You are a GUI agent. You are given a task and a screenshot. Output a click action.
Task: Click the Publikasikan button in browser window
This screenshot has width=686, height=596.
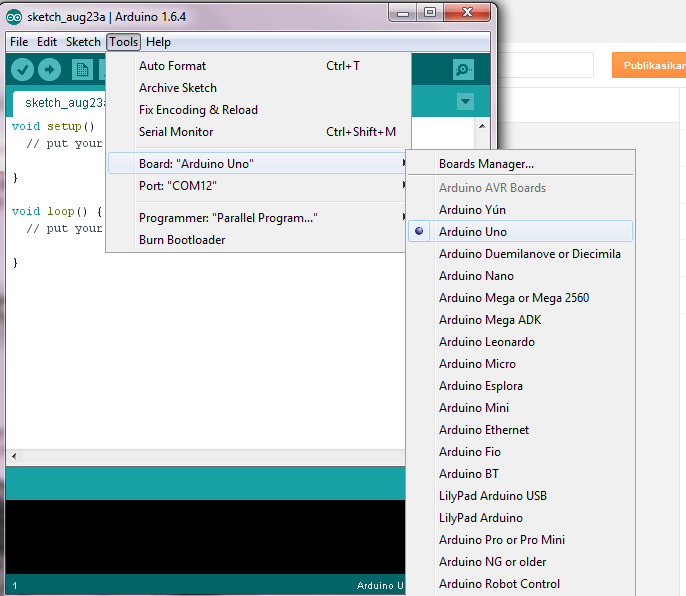[x=649, y=65]
